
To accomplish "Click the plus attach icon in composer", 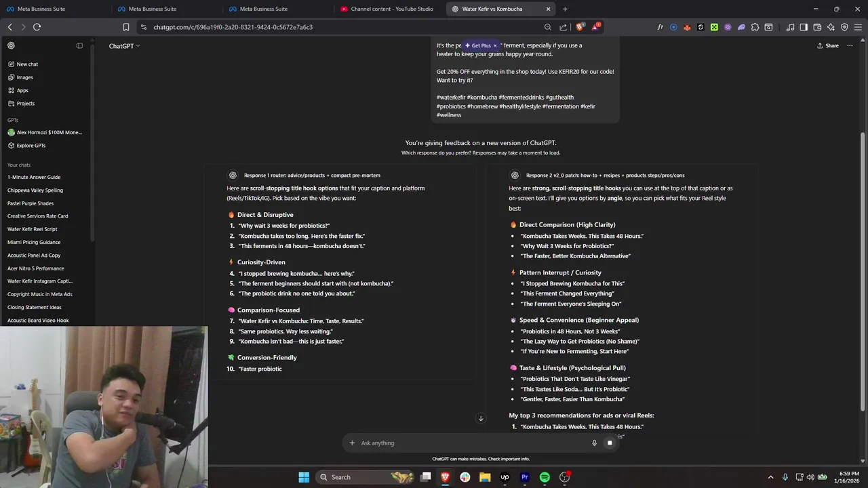I will [x=352, y=443].
